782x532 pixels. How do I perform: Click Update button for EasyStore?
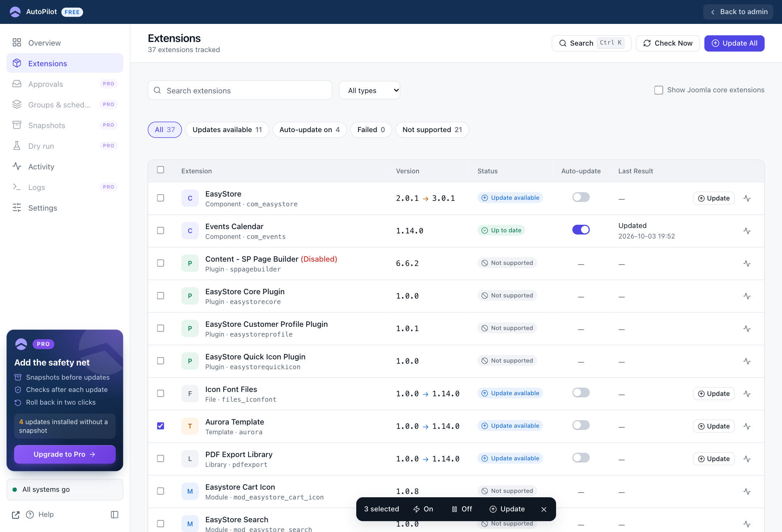coord(714,198)
